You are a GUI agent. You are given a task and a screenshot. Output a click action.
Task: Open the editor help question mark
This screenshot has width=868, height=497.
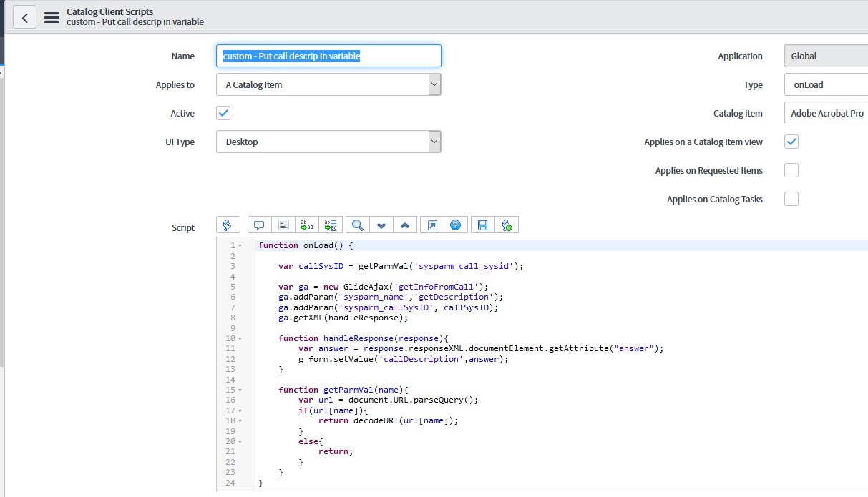[456, 225]
